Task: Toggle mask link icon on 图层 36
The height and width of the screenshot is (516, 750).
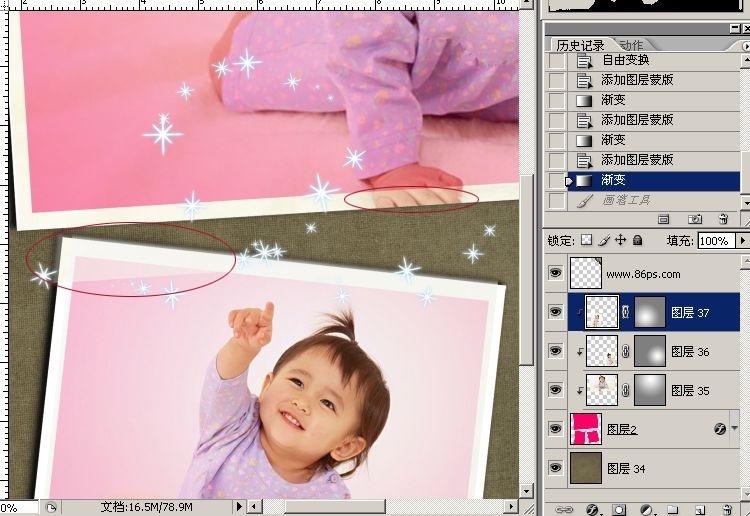Action: coord(626,351)
